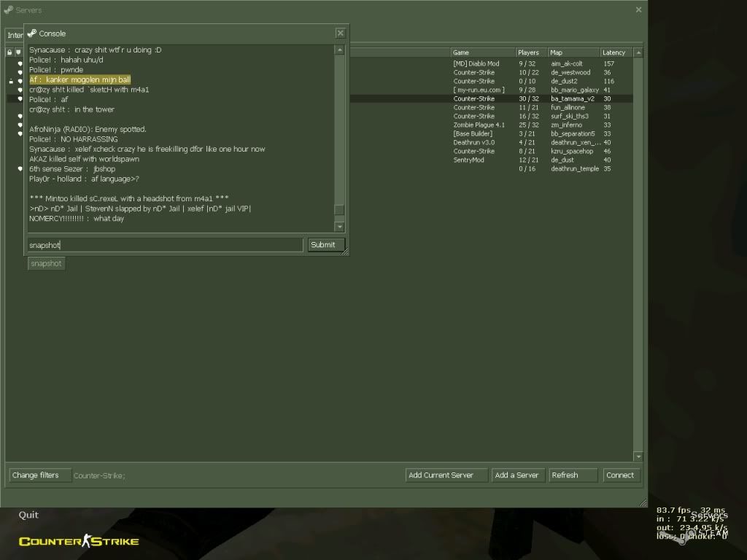Click Add Current Server button

tap(446, 475)
